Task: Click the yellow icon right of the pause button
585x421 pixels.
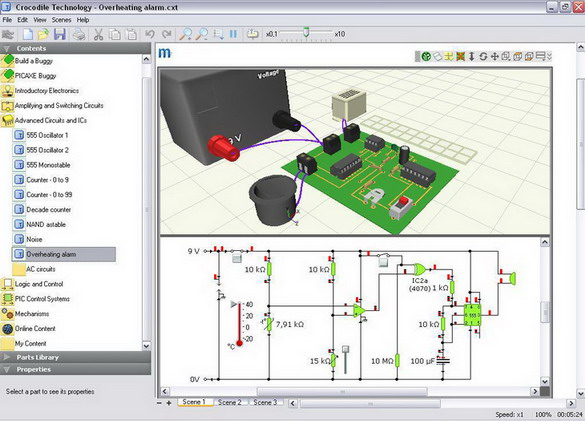Action: coord(253,34)
